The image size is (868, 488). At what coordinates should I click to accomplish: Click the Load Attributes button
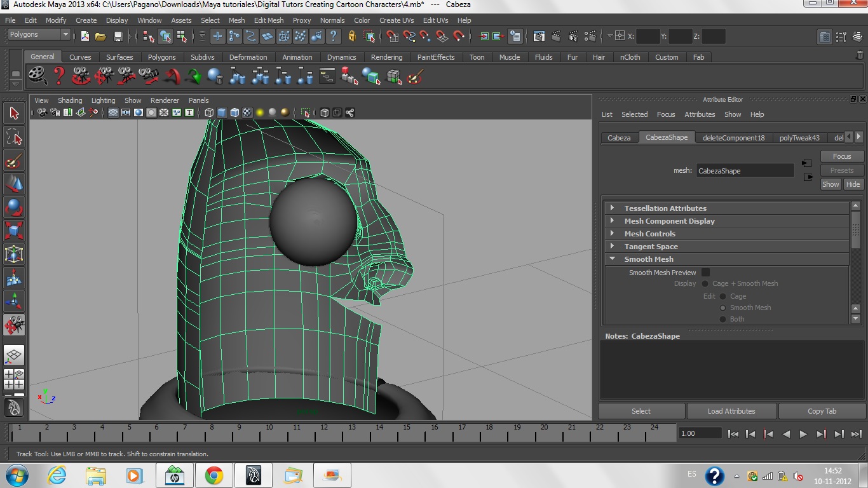pyautogui.click(x=731, y=411)
